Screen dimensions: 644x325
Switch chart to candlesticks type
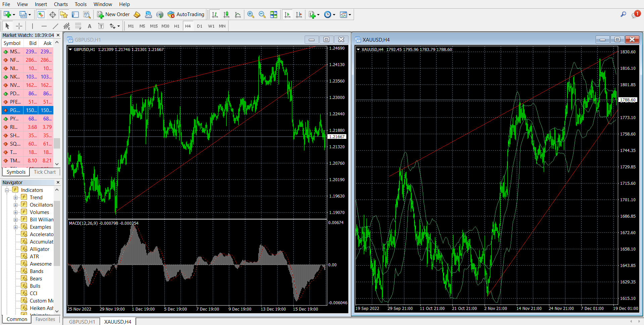pos(227,14)
